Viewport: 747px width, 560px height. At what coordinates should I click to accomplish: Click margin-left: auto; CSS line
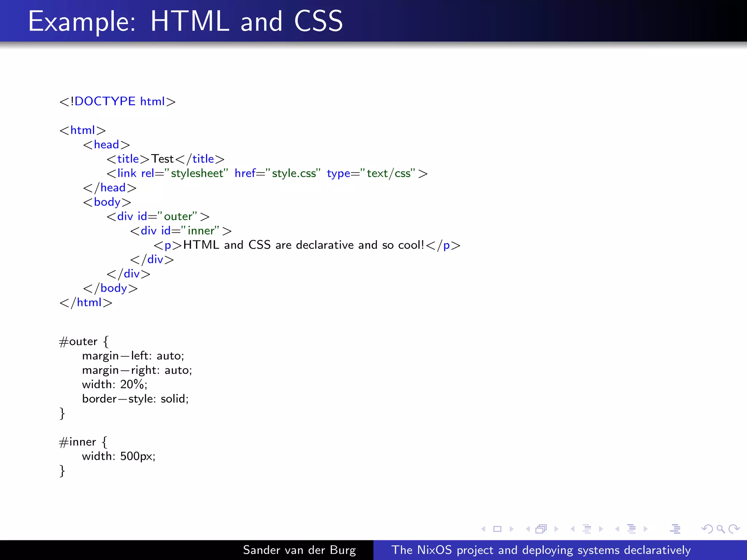[133, 356]
